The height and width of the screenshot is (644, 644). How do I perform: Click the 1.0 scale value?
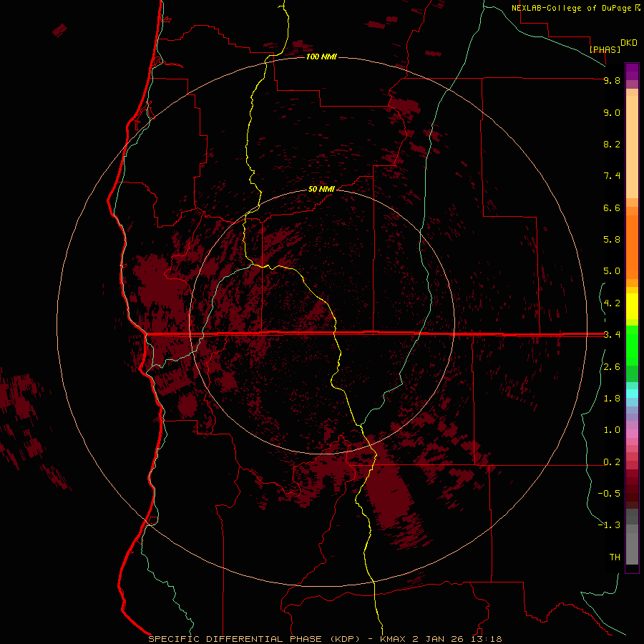click(612, 430)
